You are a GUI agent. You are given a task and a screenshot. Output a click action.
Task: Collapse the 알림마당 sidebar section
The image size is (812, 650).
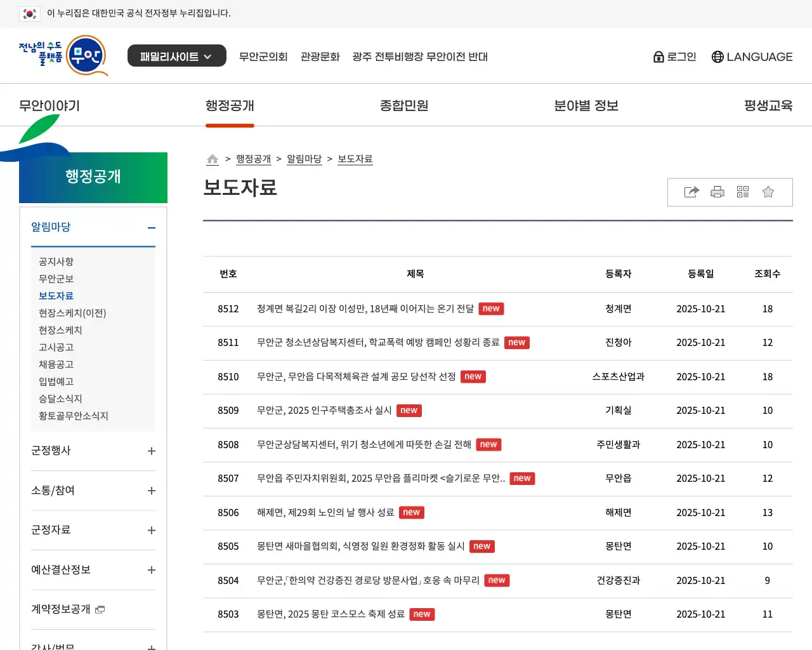coord(151,228)
